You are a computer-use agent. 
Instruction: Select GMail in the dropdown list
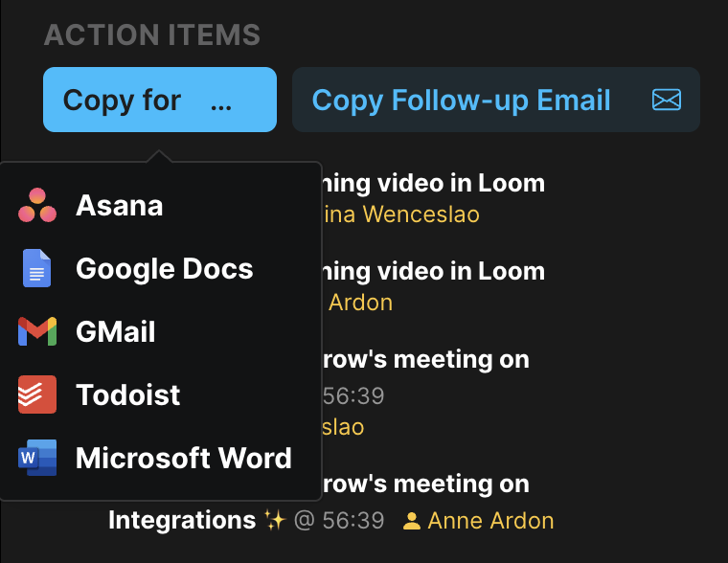point(161,331)
